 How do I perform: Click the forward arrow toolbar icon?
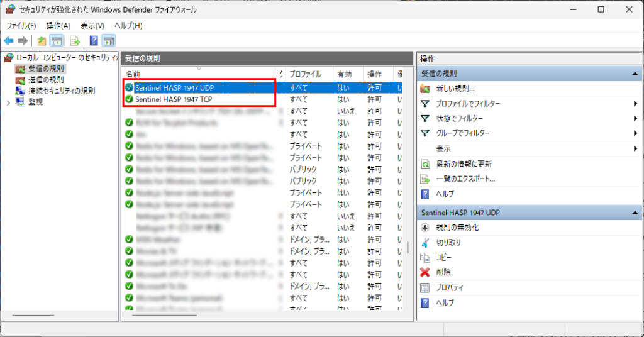coord(23,41)
